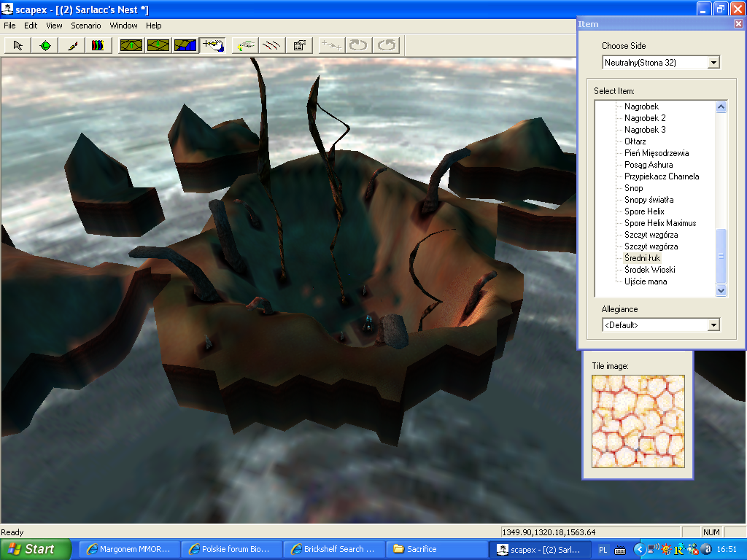
Task: Click the green target crosshair tool
Action: (45, 45)
